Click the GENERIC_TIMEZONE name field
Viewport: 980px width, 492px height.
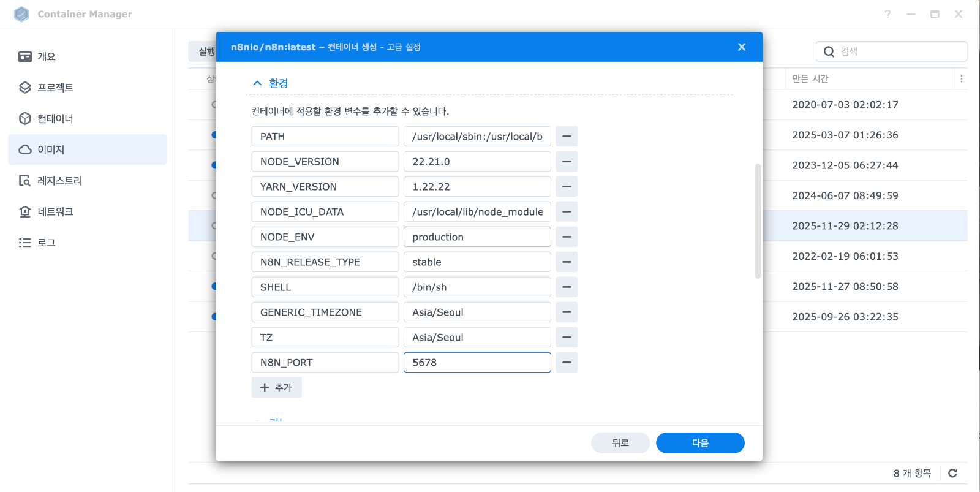325,312
